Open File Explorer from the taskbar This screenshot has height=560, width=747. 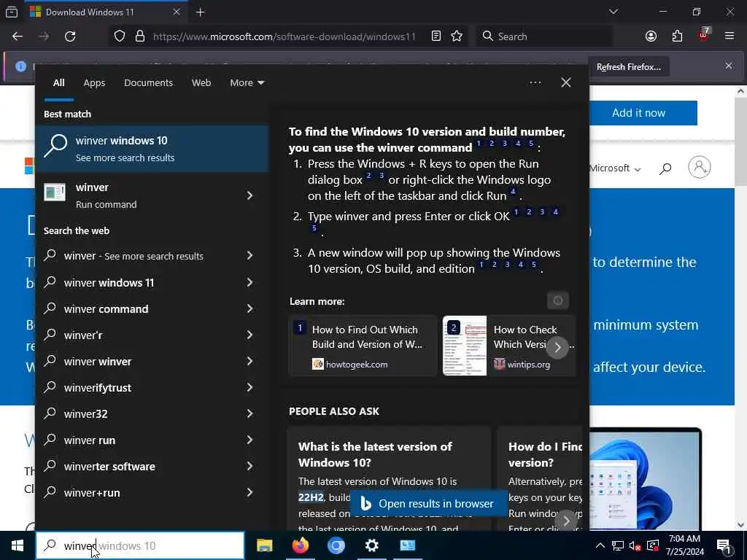click(264, 545)
